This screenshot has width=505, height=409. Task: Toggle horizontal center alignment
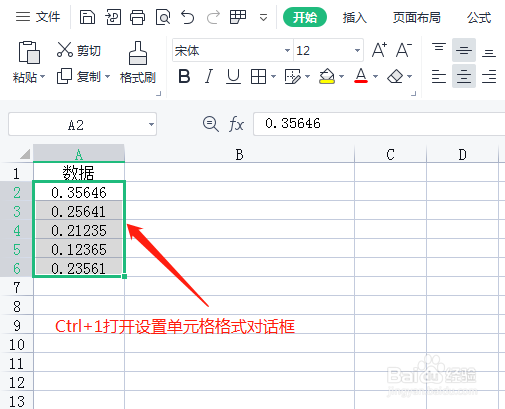click(x=464, y=76)
